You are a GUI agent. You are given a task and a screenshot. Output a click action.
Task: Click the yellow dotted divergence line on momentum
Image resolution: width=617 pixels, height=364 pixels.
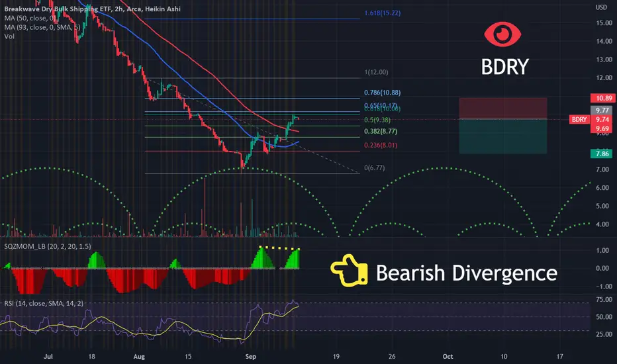280,248
